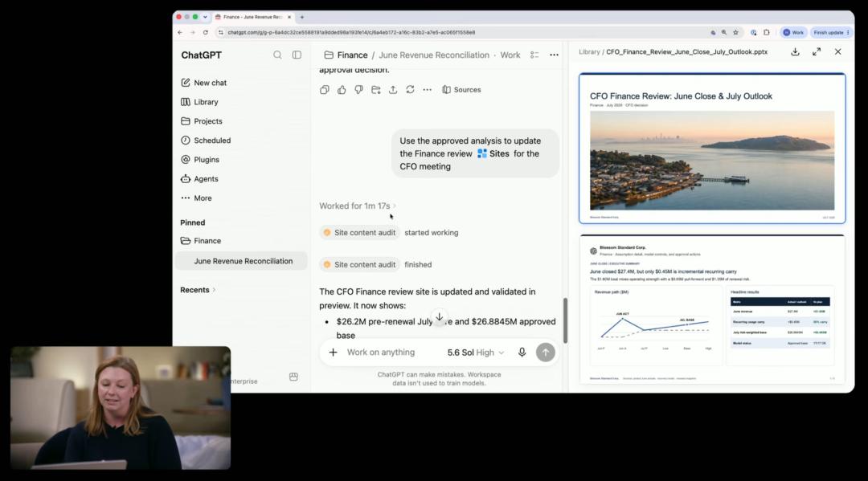Image resolution: width=868 pixels, height=481 pixels.
Task: Toggle the sidebar collapse icon
Action: pos(297,55)
